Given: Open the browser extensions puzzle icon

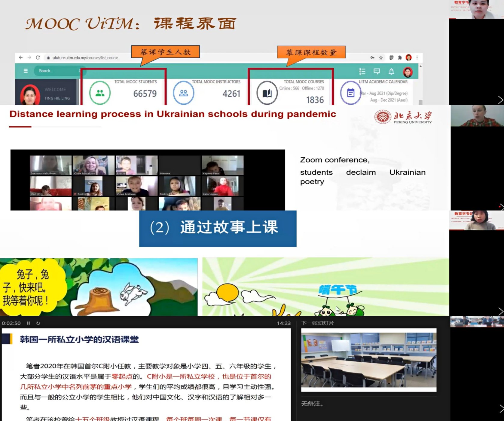Looking at the screenshot, I should pyautogui.click(x=400, y=57).
